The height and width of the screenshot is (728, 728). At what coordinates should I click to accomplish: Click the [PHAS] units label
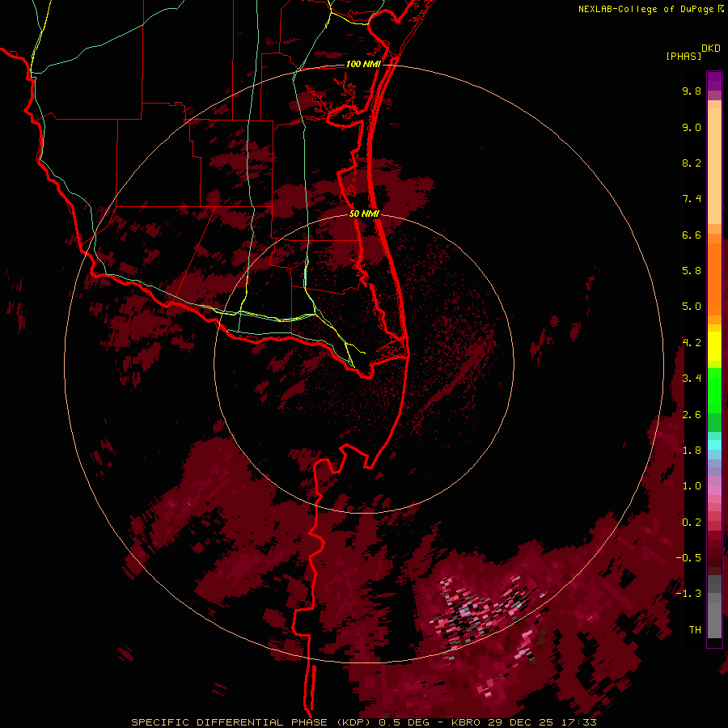coord(684,56)
